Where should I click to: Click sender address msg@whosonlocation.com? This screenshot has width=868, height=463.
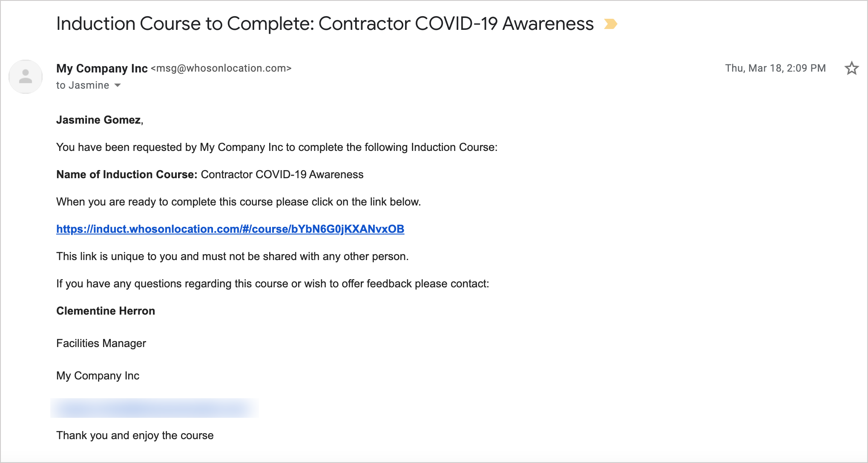[221, 68]
